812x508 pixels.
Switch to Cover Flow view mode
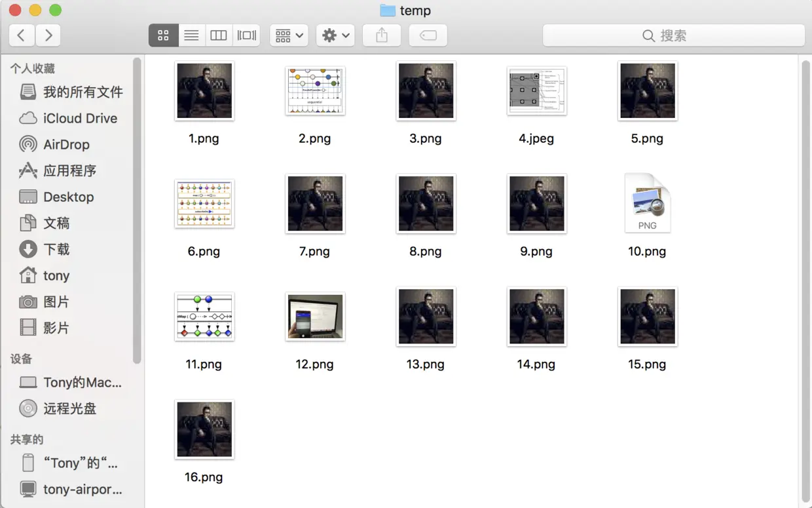[247, 35]
